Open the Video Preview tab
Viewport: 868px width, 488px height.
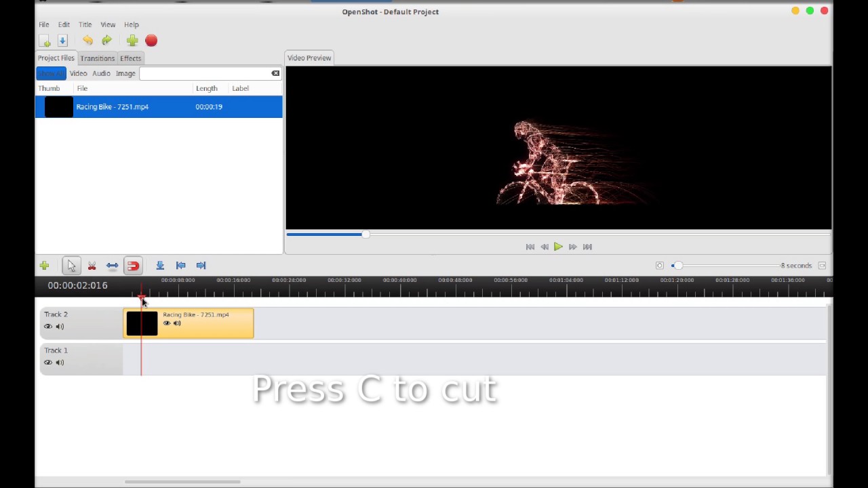[x=309, y=58]
